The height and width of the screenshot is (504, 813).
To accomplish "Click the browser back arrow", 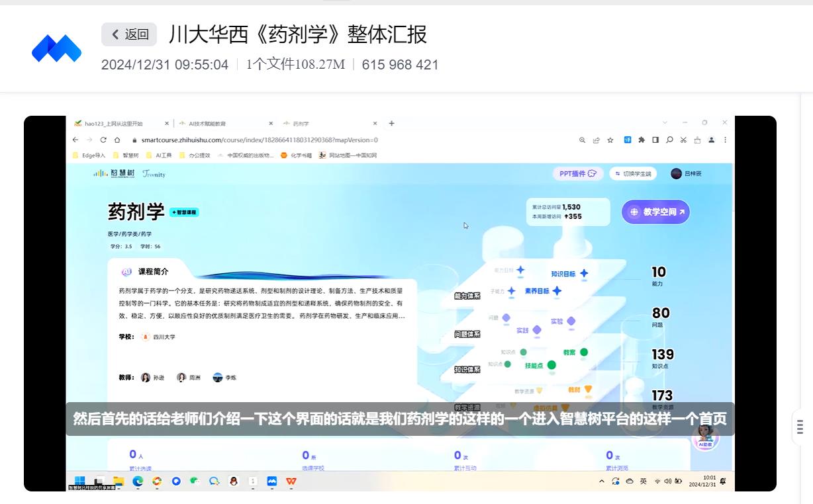I will pyautogui.click(x=75, y=140).
